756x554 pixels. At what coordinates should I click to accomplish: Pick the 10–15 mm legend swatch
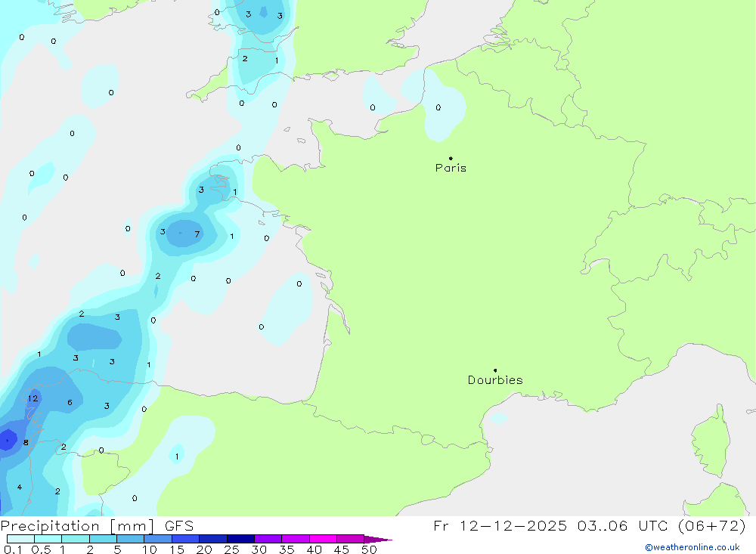(x=158, y=539)
